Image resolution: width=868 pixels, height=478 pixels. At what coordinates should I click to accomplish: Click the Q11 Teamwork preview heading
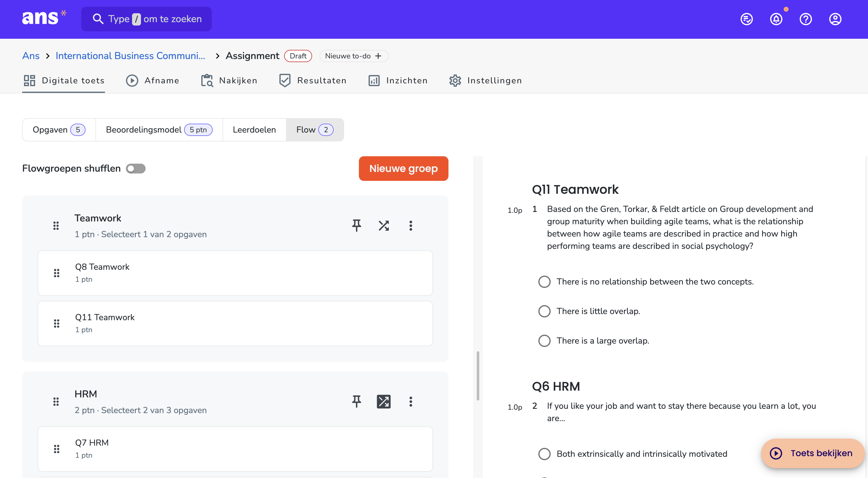[575, 189]
